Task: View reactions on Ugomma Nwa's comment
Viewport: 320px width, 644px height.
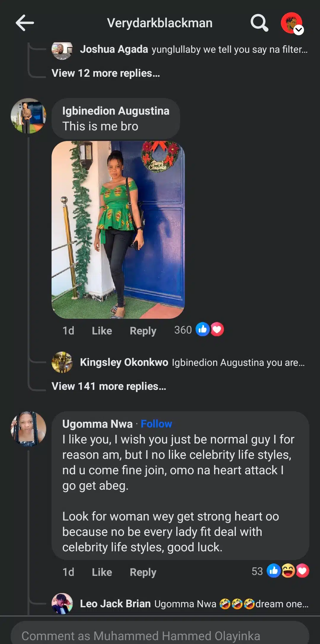Action: point(280,571)
